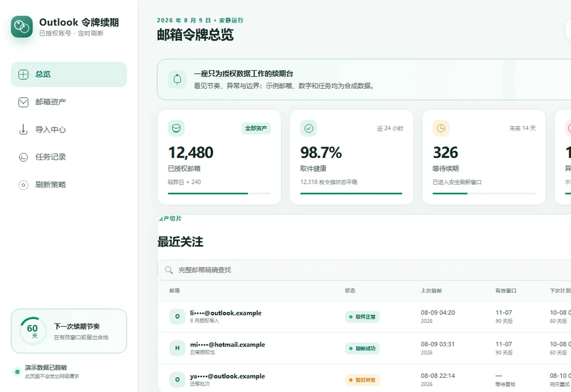The width and height of the screenshot is (571, 392).
Task: Click the 98.7% health value
Action: click(x=321, y=152)
